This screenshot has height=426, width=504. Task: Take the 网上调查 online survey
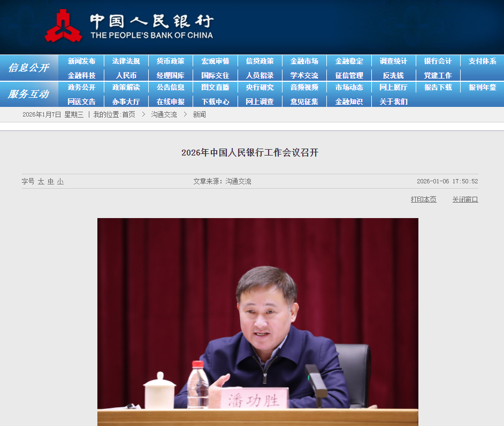[259, 101]
